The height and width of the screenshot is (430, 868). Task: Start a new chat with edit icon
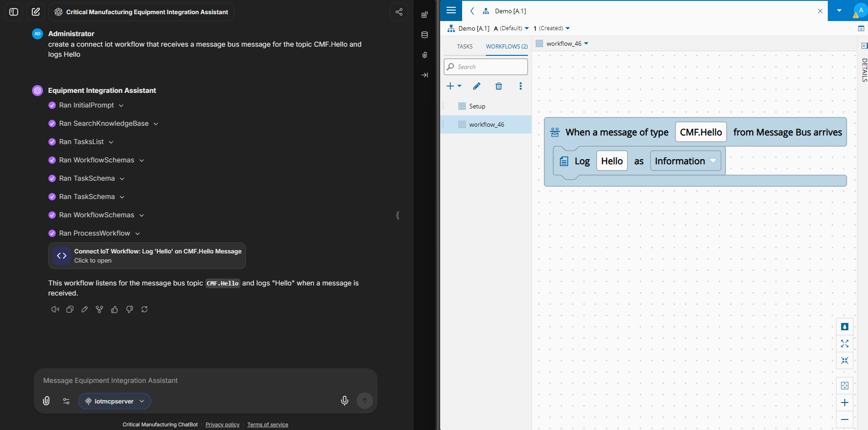coord(36,12)
